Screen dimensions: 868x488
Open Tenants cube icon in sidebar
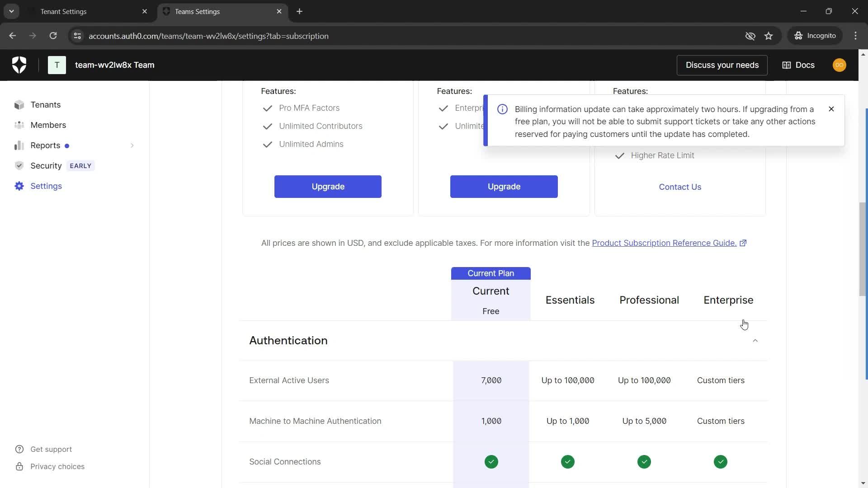[x=19, y=105]
